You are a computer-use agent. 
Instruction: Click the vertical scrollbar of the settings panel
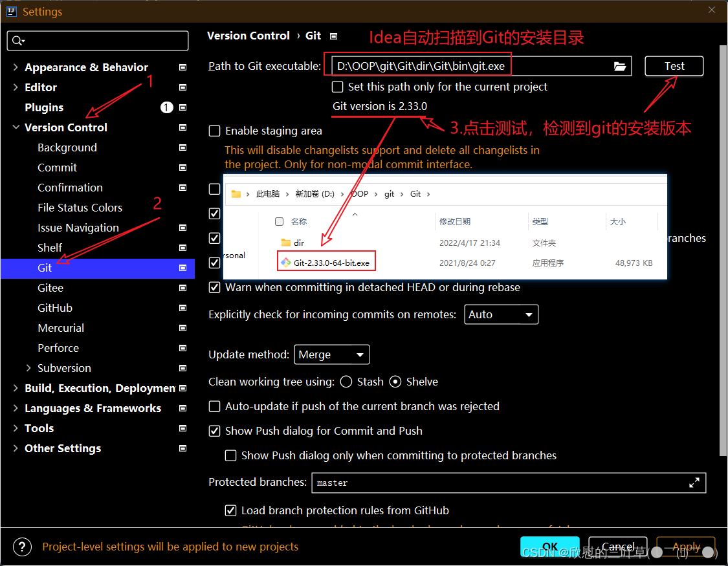point(723,250)
